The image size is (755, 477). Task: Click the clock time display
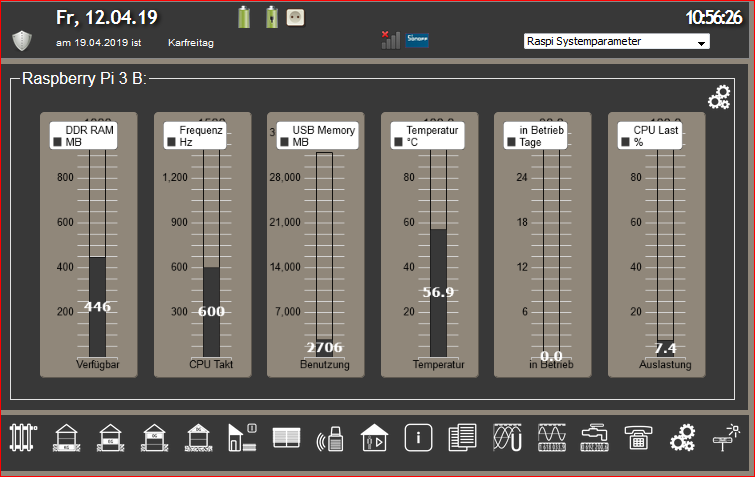(715, 17)
